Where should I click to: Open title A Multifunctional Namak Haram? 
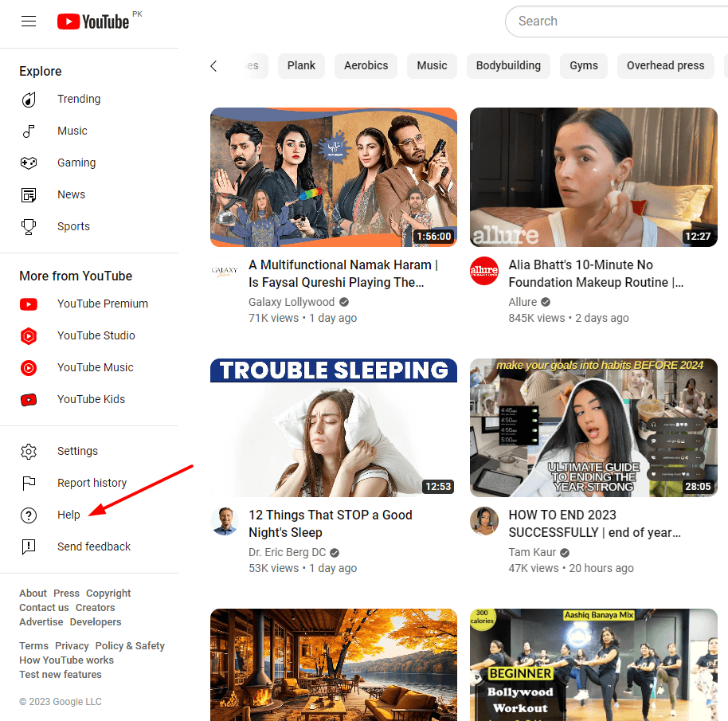pos(343,273)
